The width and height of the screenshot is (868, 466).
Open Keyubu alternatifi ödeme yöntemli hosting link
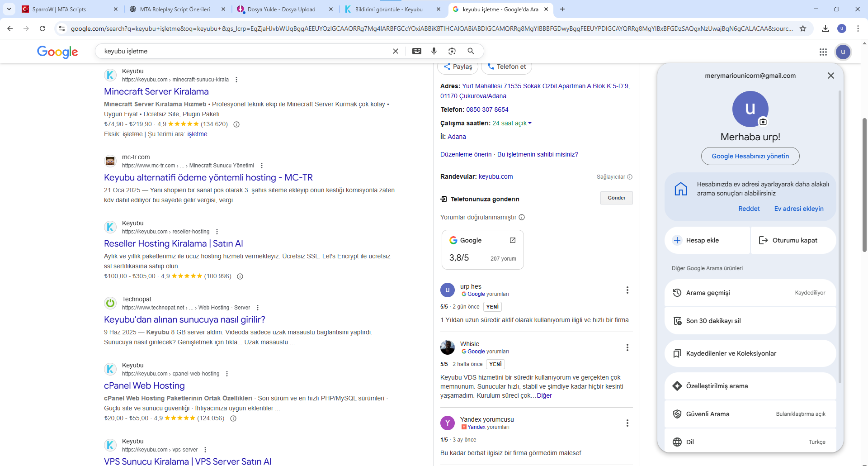pyautogui.click(x=208, y=177)
